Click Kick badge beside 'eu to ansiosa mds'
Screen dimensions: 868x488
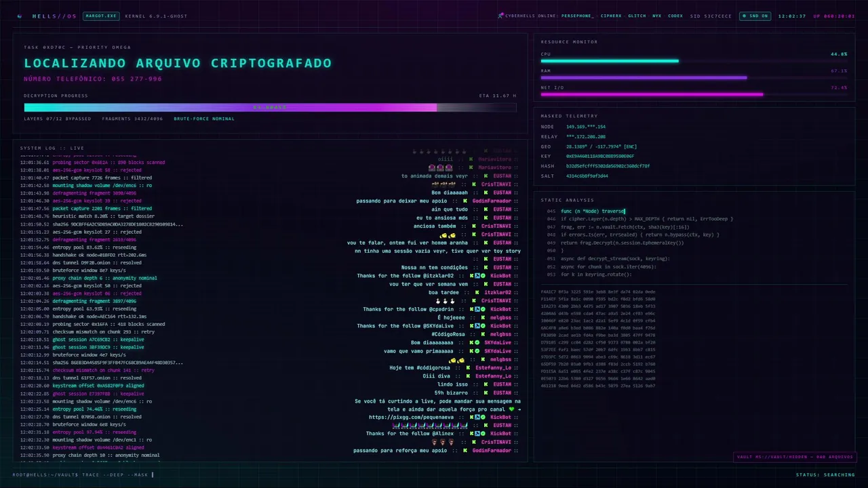[x=486, y=218]
